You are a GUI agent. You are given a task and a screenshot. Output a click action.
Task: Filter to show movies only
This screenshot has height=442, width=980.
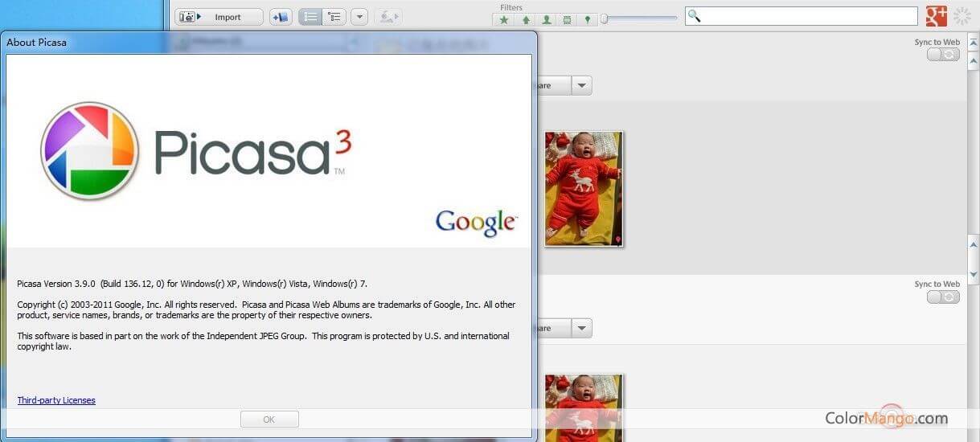coord(568,20)
